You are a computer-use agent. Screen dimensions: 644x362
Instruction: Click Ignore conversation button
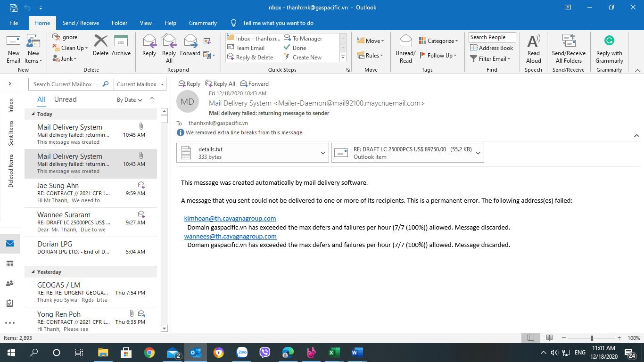click(x=65, y=37)
